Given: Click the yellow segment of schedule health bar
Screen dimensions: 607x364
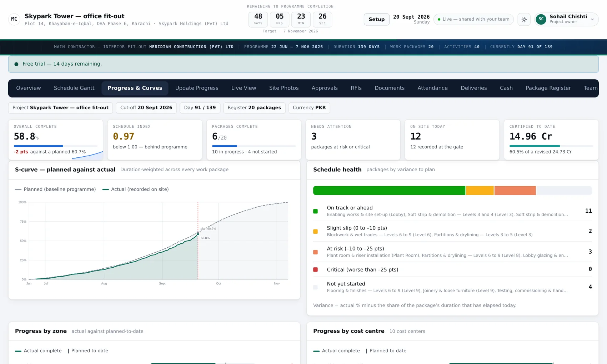Looking at the screenshot, I should [480, 191].
